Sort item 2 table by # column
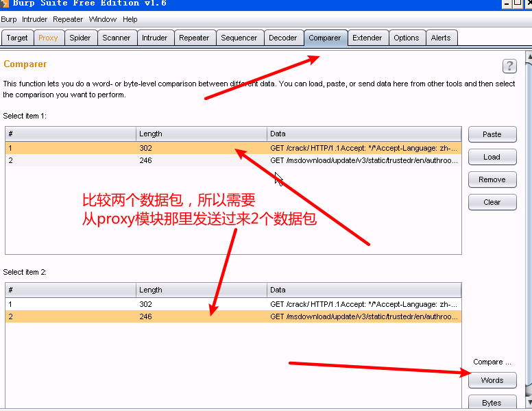The height and width of the screenshot is (411, 532). pos(71,290)
